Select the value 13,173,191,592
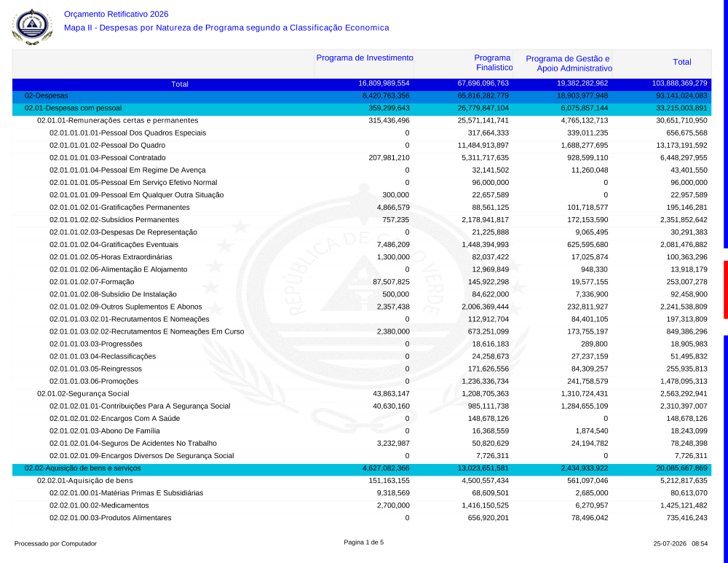Screen dimensions: 728x563 681,146
